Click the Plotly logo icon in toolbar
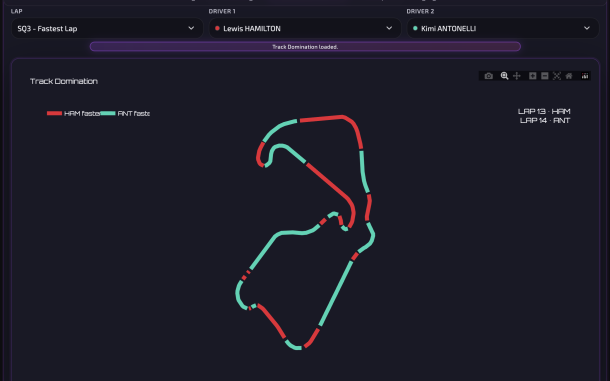Viewport: 610px width, 381px height. click(x=585, y=76)
